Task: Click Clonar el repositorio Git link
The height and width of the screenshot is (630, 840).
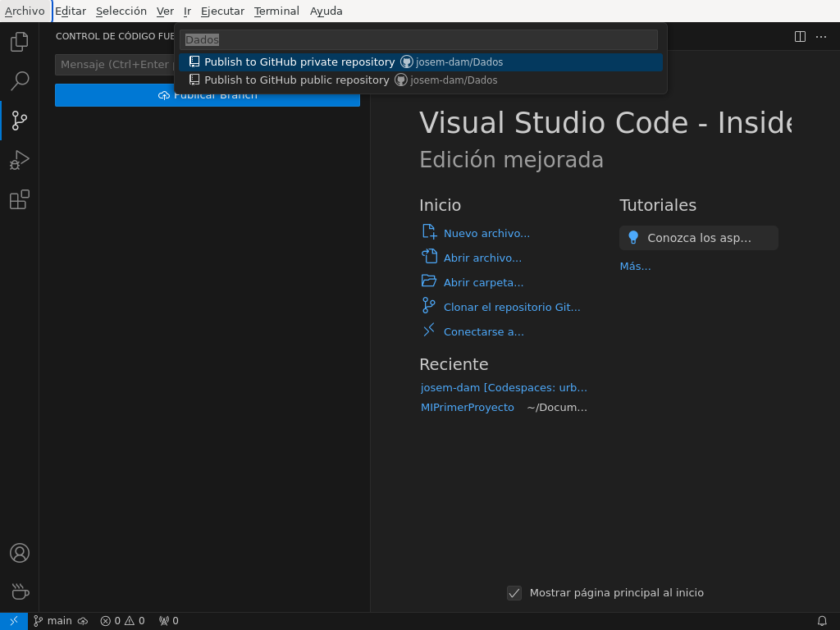Action: pyautogui.click(x=512, y=308)
